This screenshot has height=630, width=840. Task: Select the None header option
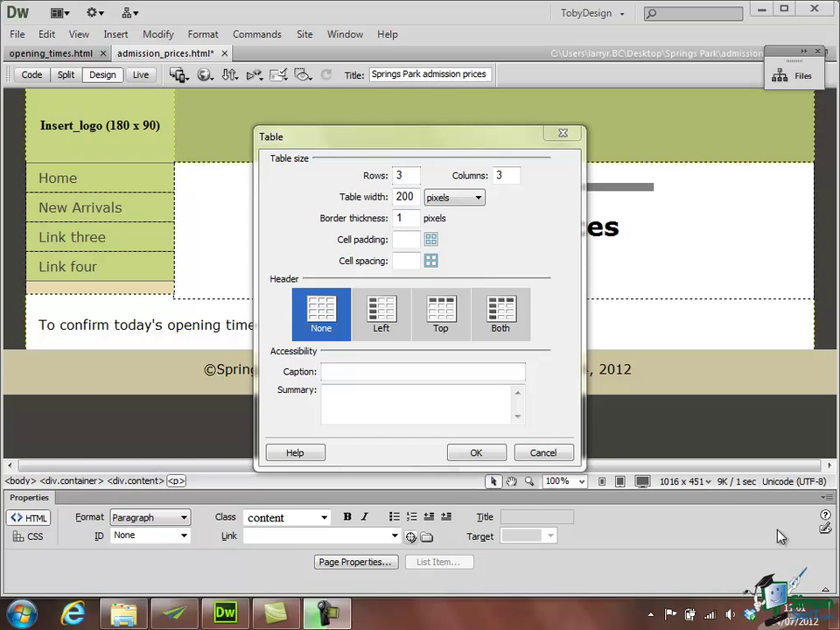click(321, 314)
